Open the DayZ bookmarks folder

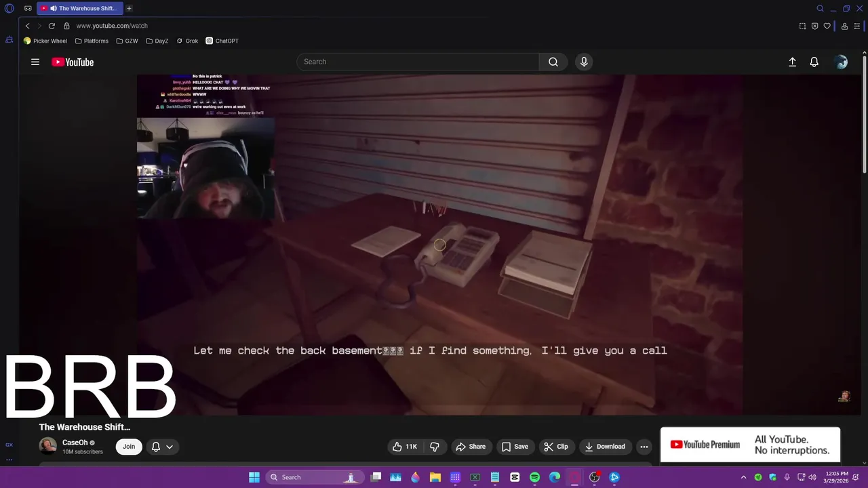(x=157, y=41)
